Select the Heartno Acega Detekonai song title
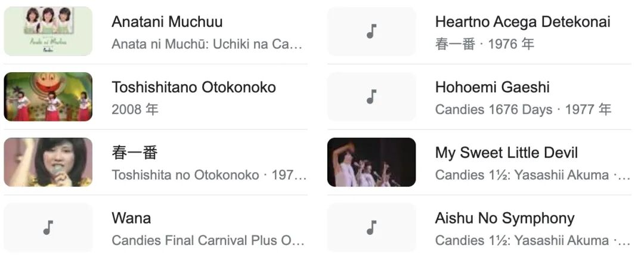This screenshot has height=257, width=644. [522, 22]
